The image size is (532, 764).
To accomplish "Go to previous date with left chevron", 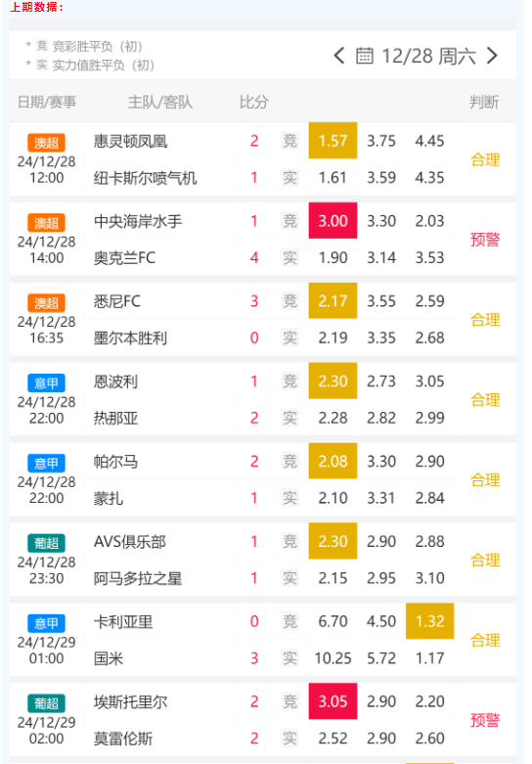I will click(339, 56).
